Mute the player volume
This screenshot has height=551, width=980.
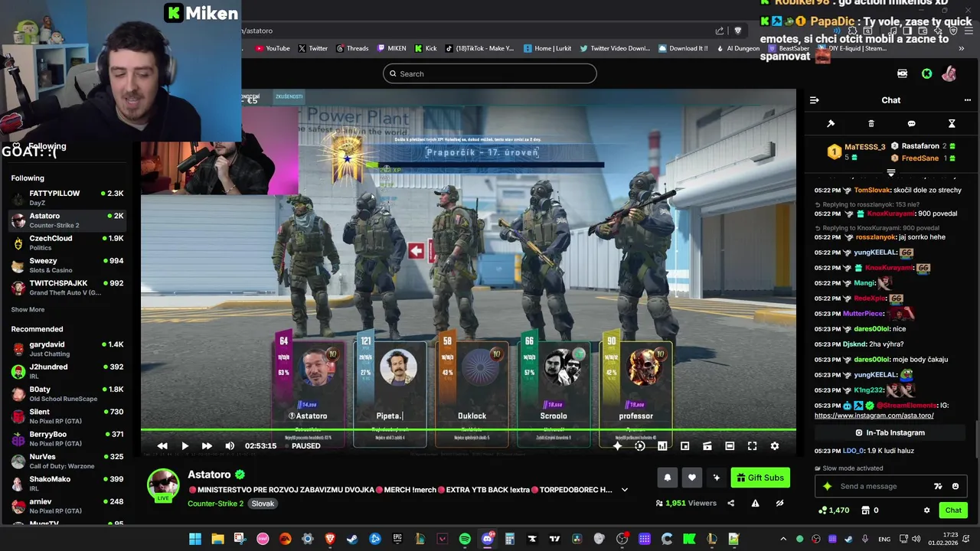(230, 446)
